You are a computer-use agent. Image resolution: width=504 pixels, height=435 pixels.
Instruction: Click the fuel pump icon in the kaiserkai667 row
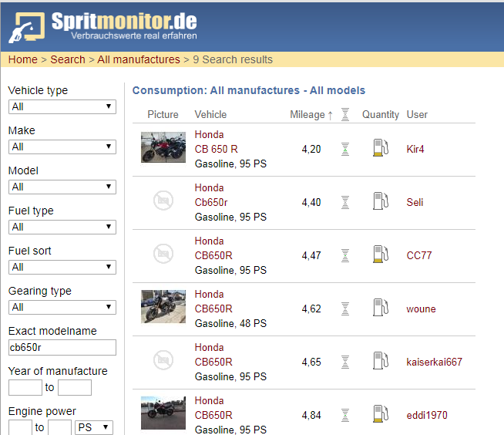click(x=381, y=360)
